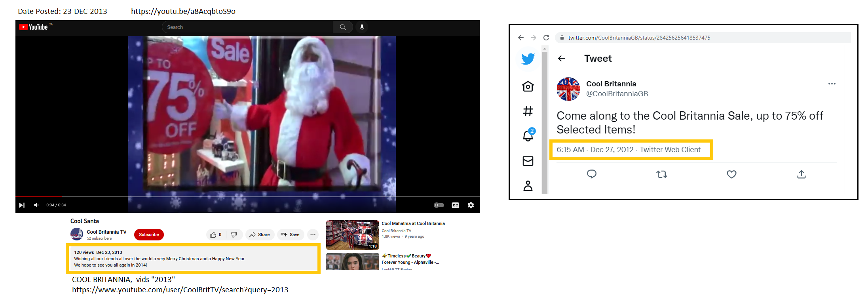The image size is (868, 303).
Task: Like the Cool Santa video
Action: [x=216, y=234]
